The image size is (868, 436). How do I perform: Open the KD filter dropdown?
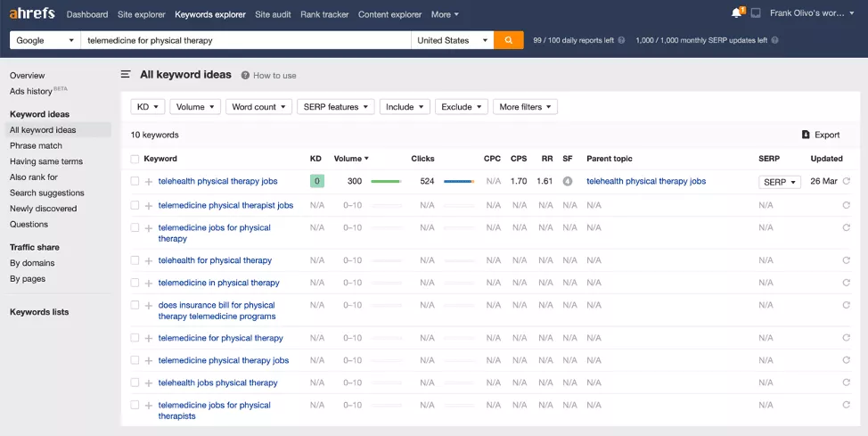tap(148, 107)
